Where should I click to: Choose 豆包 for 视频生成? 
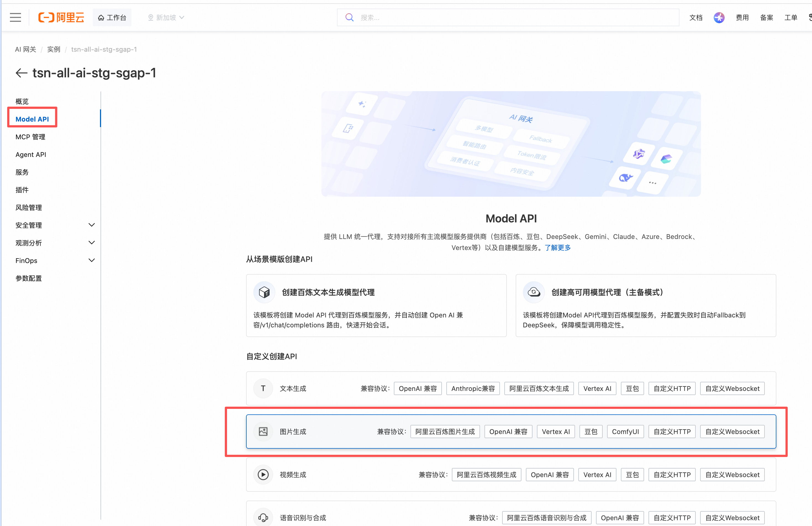[632, 474]
